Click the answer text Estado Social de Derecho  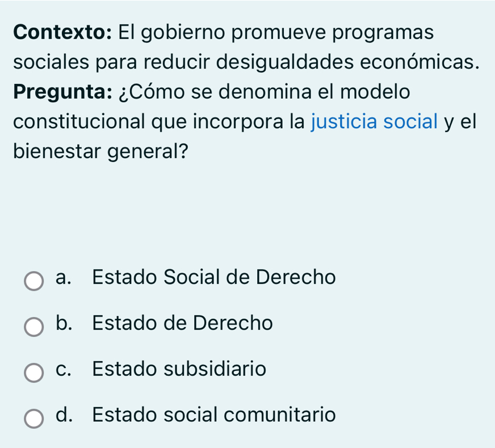pos(214,277)
